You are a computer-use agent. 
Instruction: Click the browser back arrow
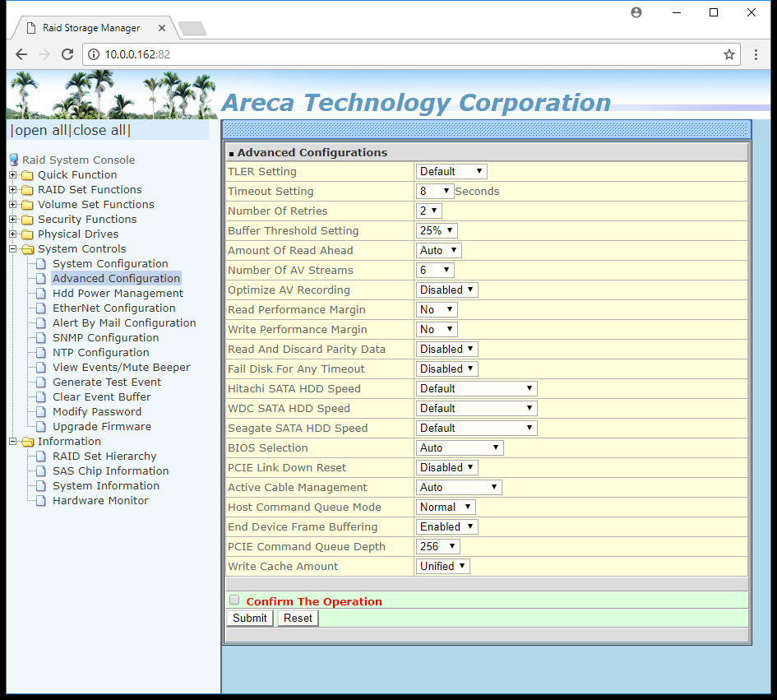[21, 54]
